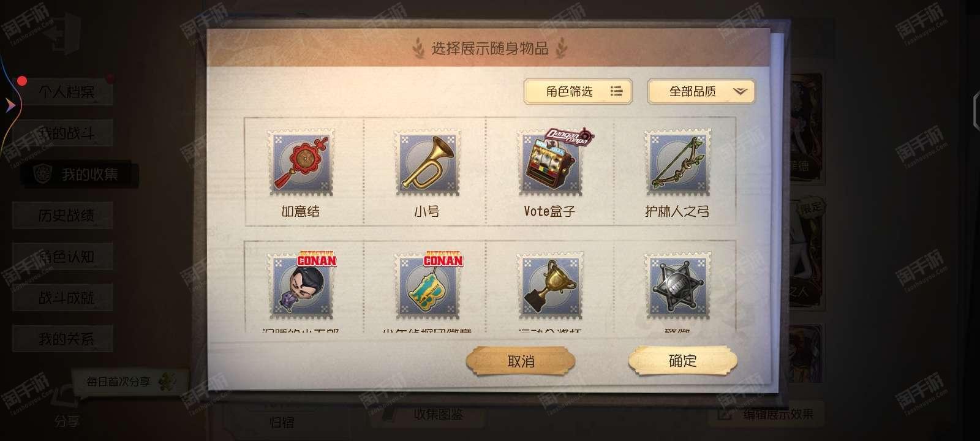980x441 pixels.
Task: Pick the 护林人之弓 bow accessory
Action: [x=677, y=163]
